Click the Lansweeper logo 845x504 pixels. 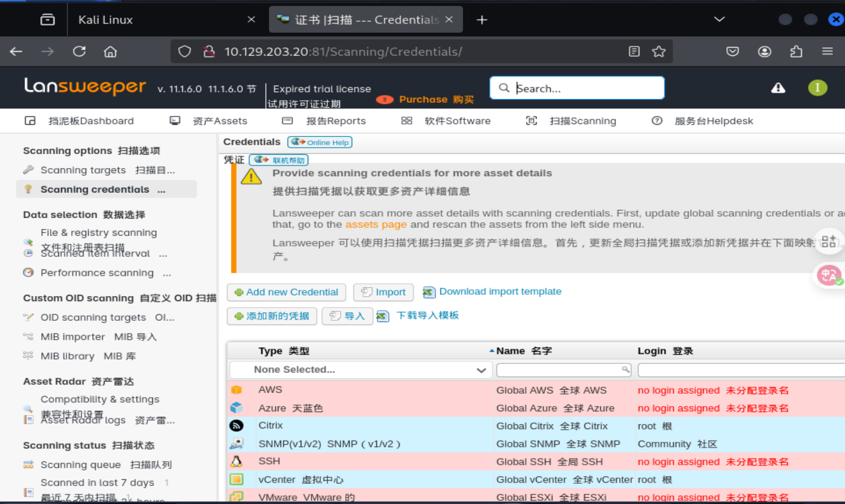pos(85,87)
